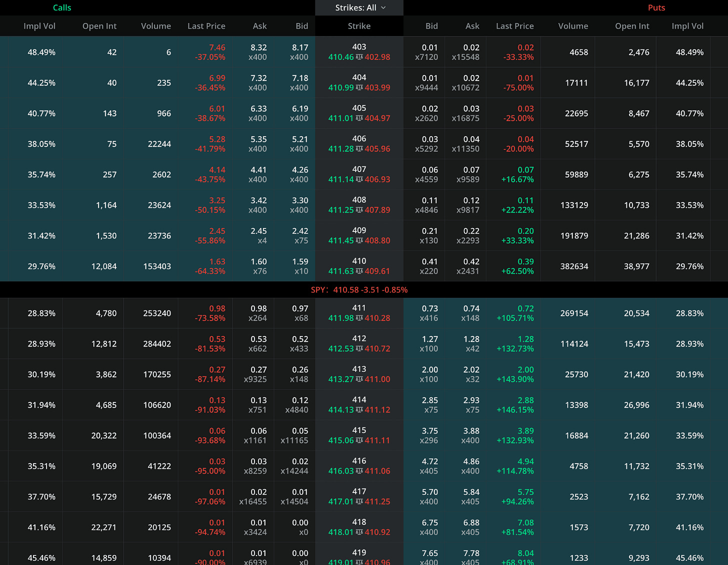Click the 408 put last price 0.11 +22.22%

517,205
